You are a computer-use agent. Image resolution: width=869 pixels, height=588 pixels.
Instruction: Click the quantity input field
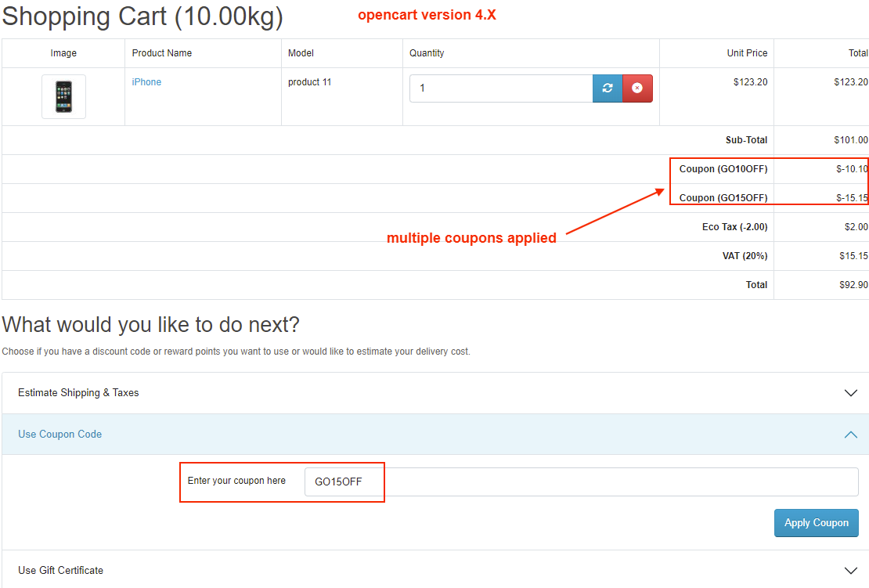pyautogui.click(x=501, y=88)
